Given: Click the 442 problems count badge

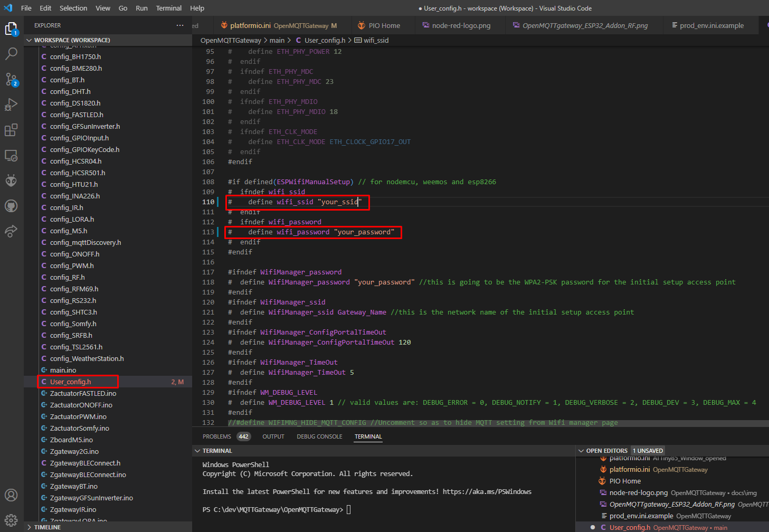Looking at the screenshot, I should click(x=243, y=436).
